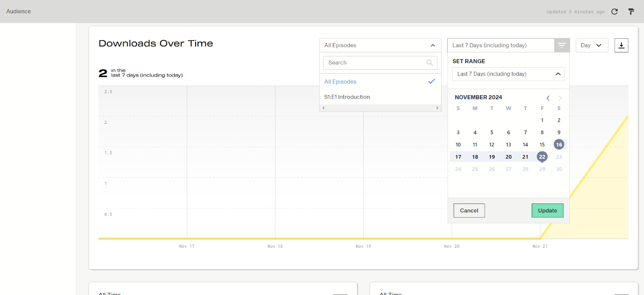Click the Nov 18 axis label
644x295 pixels.
pyautogui.click(x=275, y=246)
